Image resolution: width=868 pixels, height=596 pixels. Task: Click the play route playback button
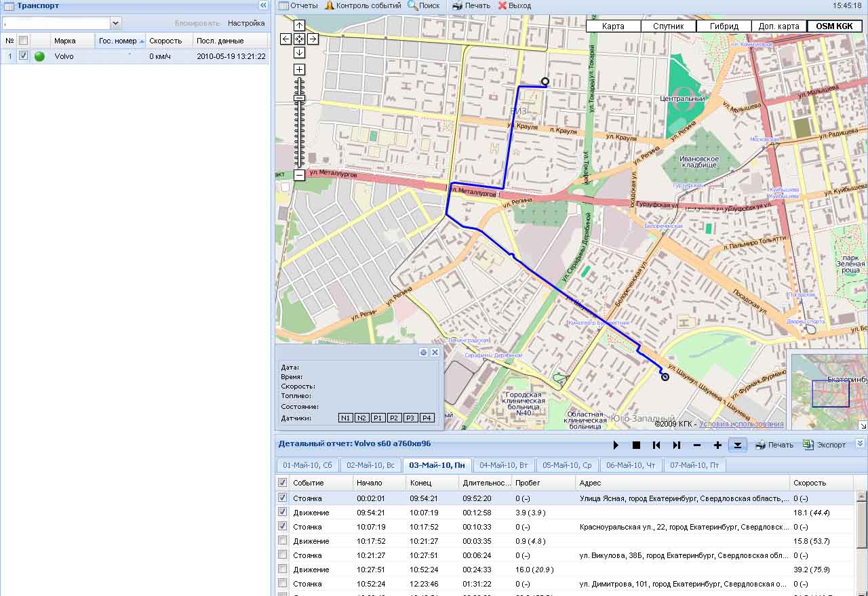point(616,445)
